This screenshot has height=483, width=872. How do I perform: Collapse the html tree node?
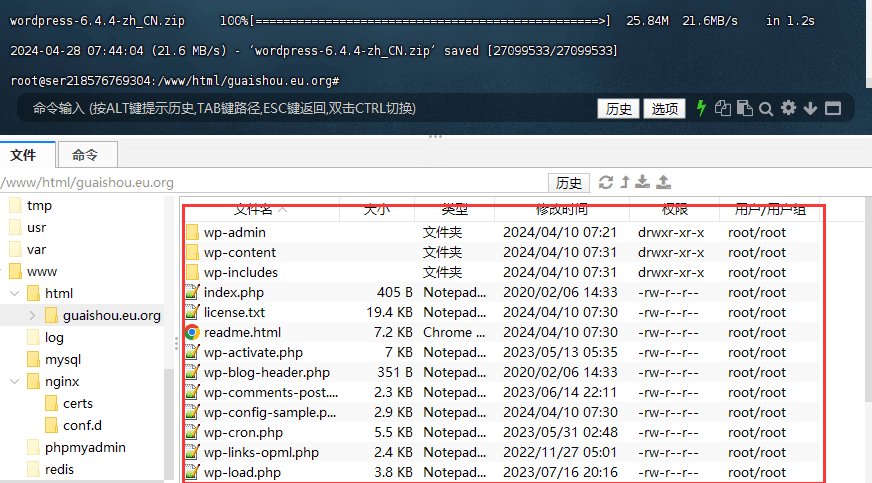(15, 293)
